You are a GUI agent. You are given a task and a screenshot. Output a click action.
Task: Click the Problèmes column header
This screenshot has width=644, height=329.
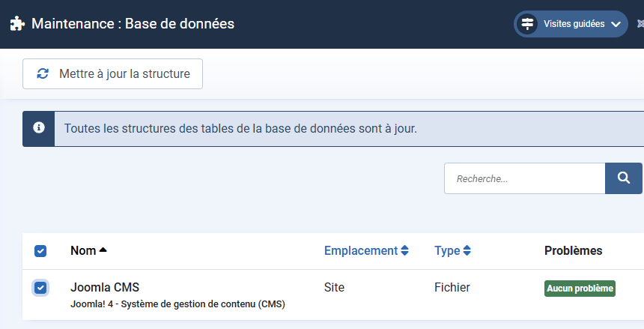tap(573, 250)
